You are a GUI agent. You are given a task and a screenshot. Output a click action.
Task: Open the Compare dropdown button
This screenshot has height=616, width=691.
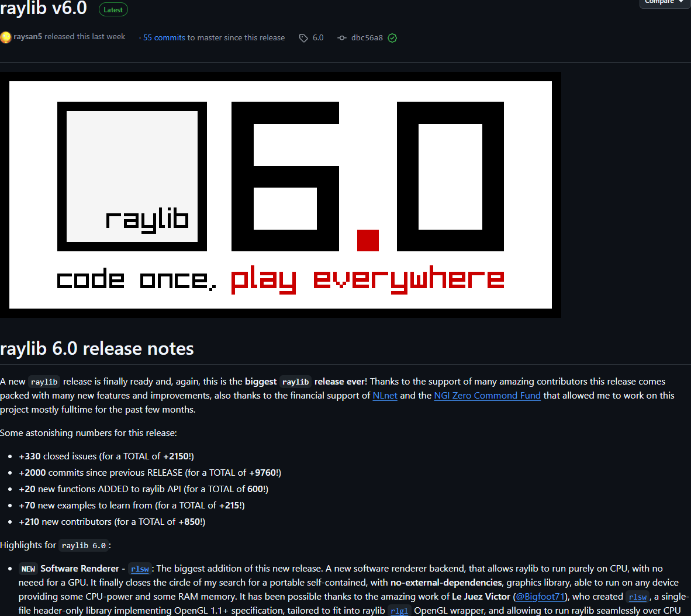pyautogui.click(x=665, y=3)
